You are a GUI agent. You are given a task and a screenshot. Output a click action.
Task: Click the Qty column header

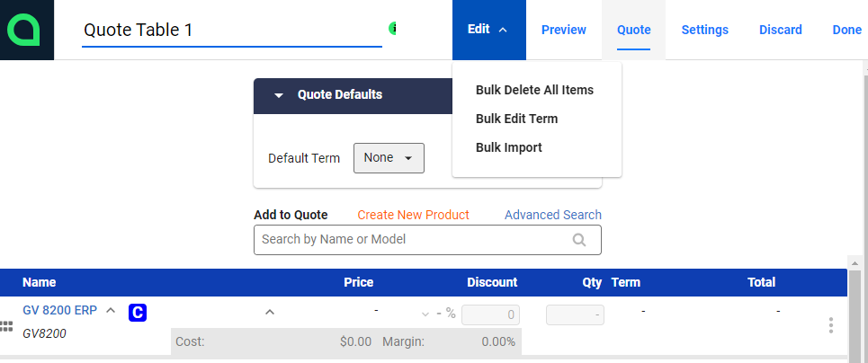(592, 282)
